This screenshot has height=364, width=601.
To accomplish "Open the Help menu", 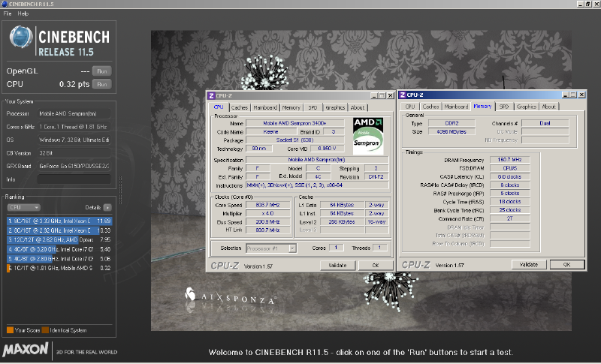I will tap(23, 14).
